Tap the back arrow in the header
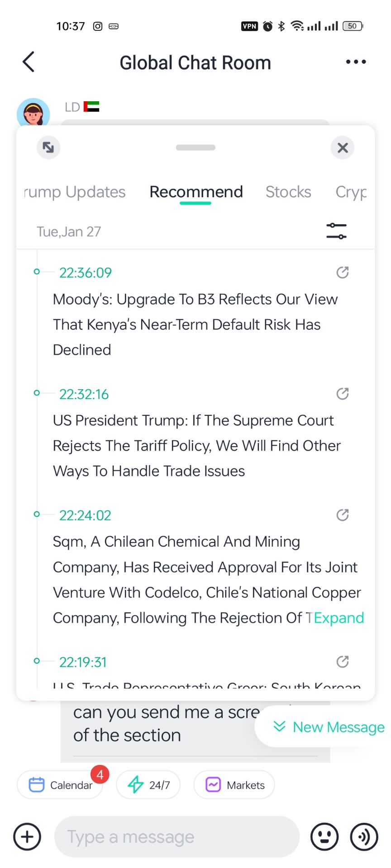Screen dimensions: 391x868 click(x=29, y=62)
